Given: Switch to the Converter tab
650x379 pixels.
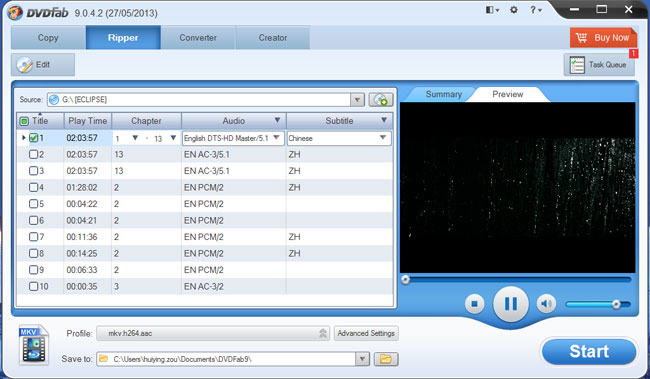Looking at the screenshot, I should point(198,38).
